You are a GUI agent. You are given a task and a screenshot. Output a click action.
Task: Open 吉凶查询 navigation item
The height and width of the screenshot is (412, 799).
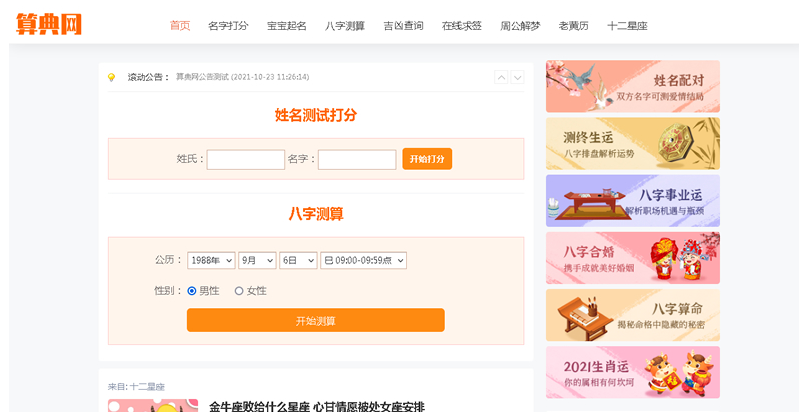tap(403, 25)
